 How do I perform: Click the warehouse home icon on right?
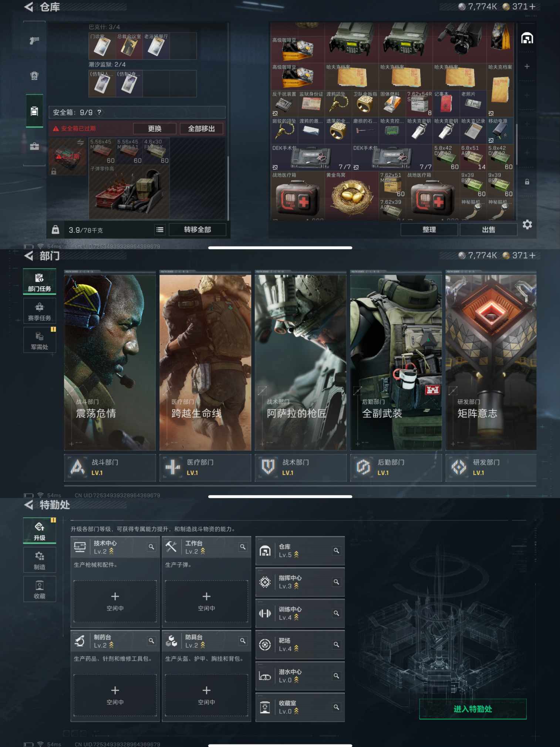tap(527, 38)
